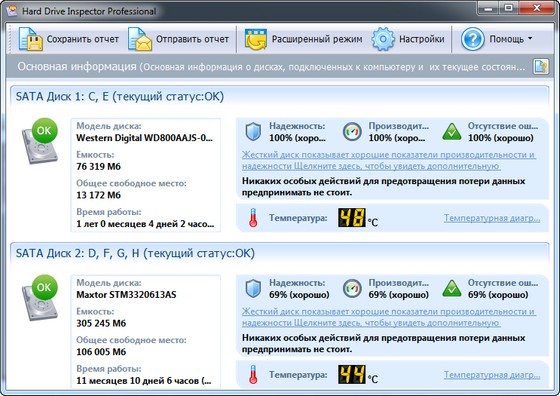
Task: Click Disk 1 health details link text
Action: (389, 161)
